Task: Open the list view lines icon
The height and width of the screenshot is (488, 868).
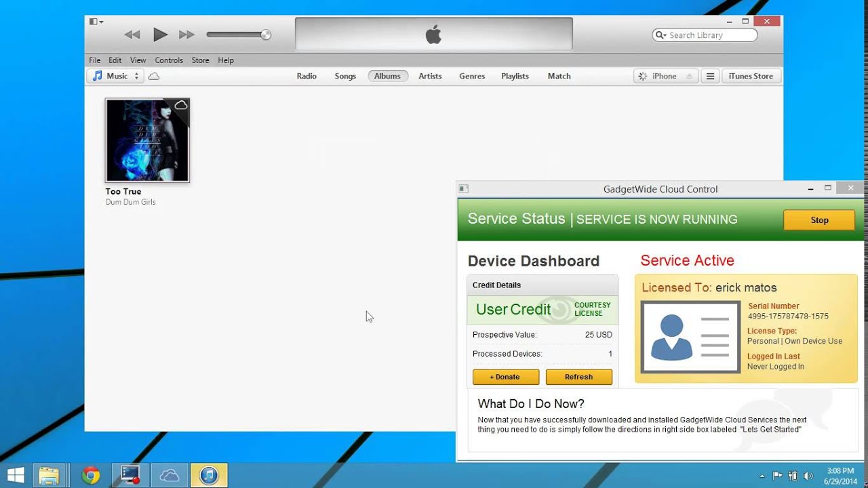Action: point(710,77)
